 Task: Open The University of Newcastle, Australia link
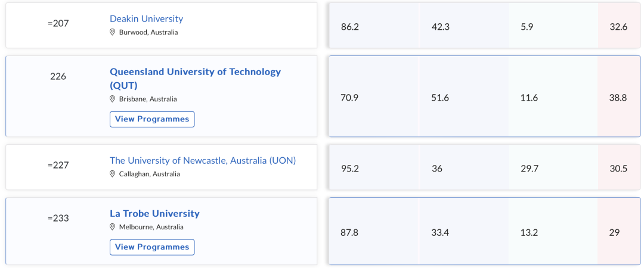click(203, 160)
